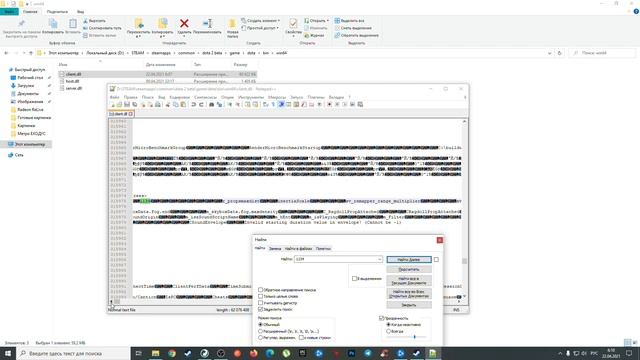Click Explorer Up one level arrow

(31, 53)
